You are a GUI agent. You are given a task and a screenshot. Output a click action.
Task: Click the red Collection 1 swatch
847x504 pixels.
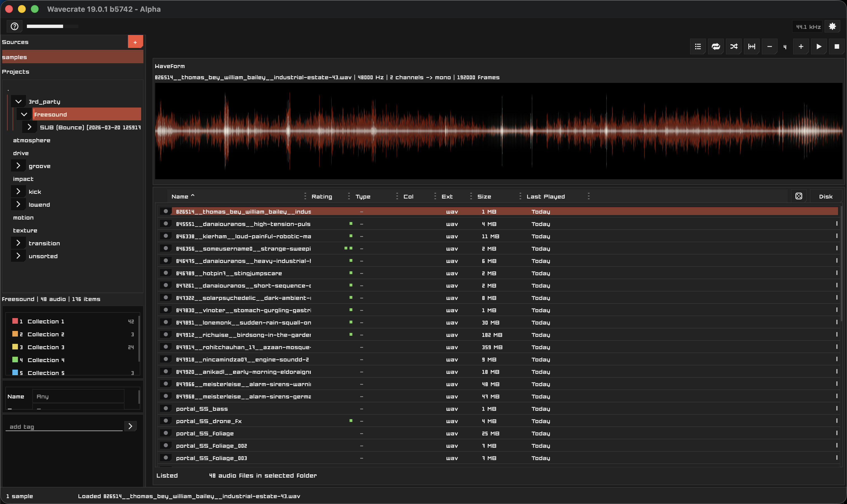coord(15,321)
